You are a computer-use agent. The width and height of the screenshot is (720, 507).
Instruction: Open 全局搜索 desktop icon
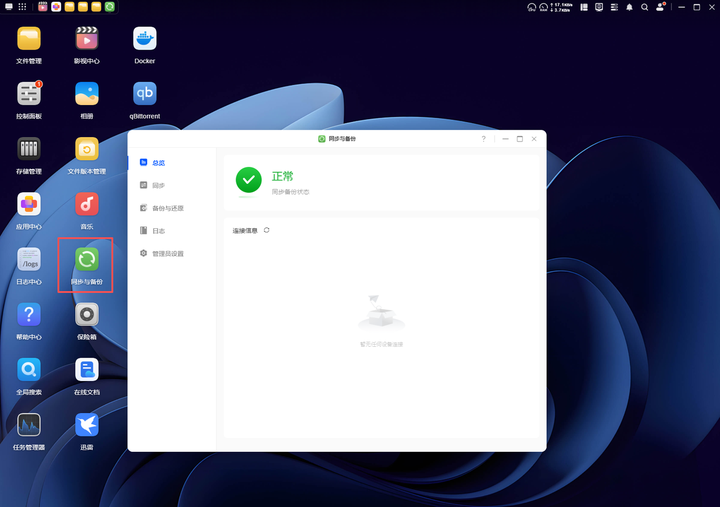pos(29,369)
